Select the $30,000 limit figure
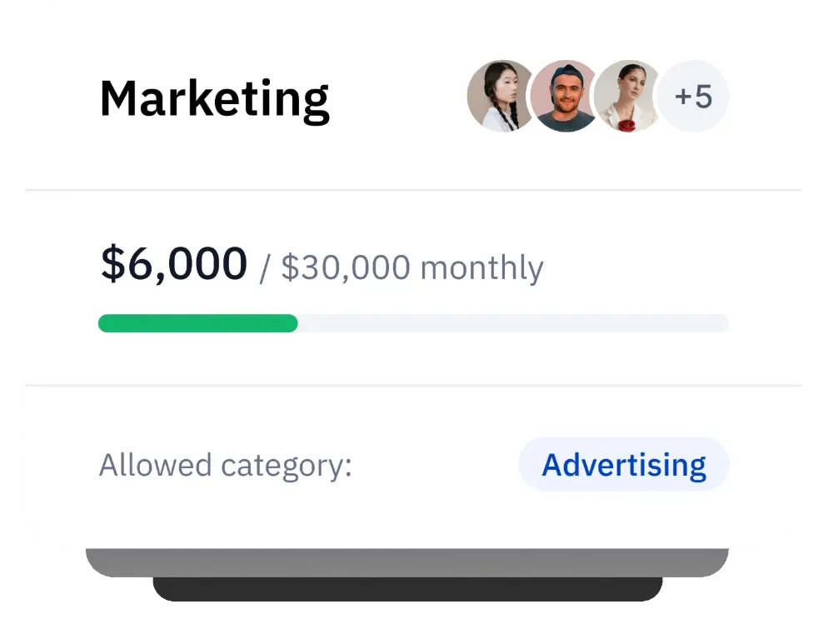828x644 pixels. 346,267
